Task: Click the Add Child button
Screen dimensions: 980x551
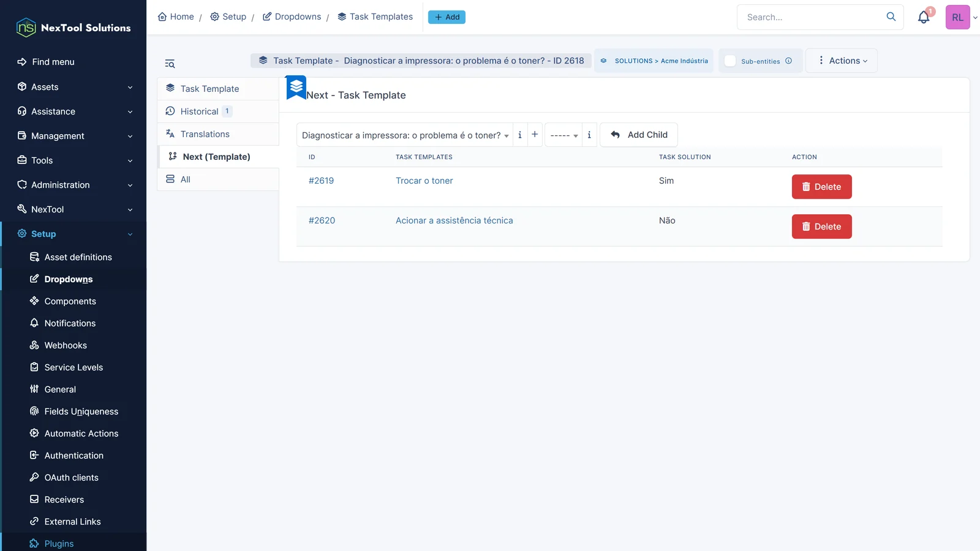Action: point(639,135)
